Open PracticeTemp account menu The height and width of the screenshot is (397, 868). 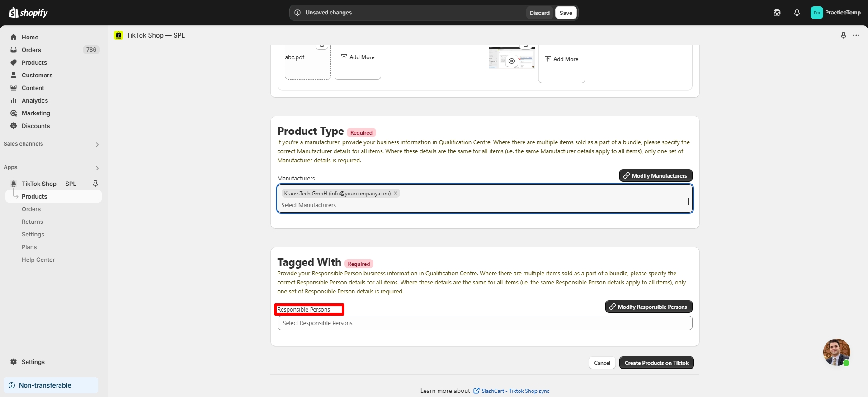835,13
